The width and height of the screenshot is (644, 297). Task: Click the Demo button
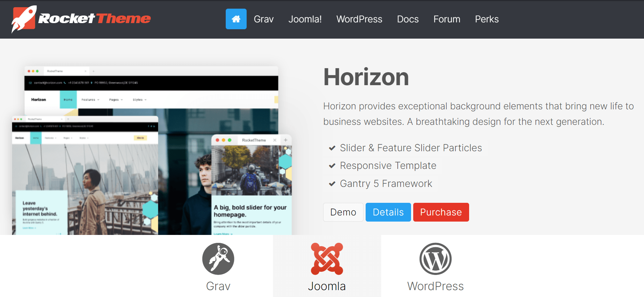pyautogui.click(x=343, y=212)
